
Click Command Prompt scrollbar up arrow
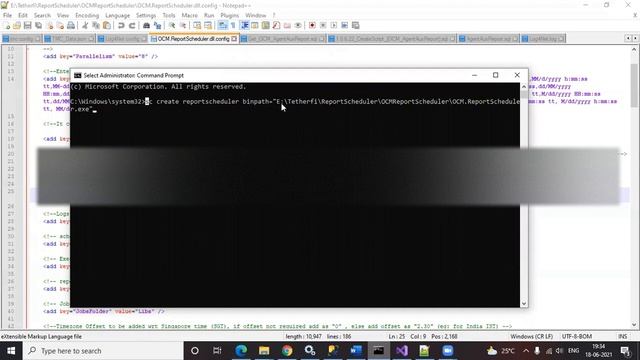(x=524, y=87)
